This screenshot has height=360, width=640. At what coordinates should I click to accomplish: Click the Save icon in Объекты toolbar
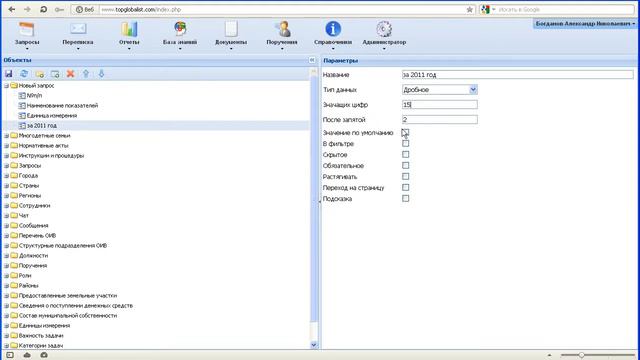pos(9,74)
